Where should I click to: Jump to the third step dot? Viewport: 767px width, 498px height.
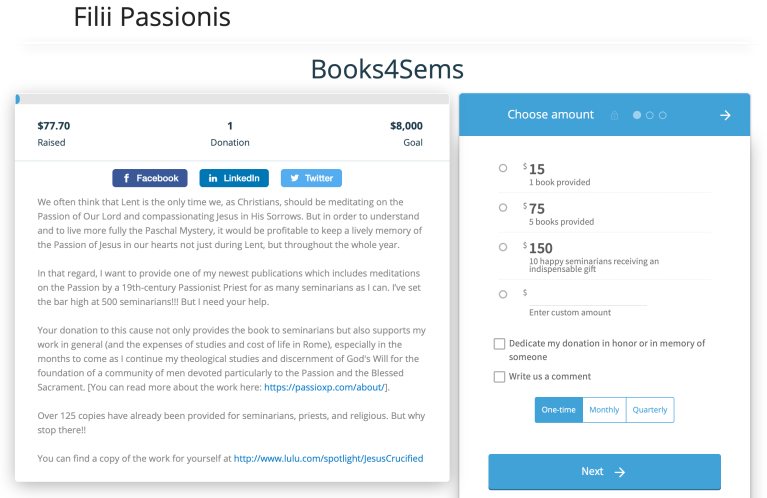click(662, 115)
